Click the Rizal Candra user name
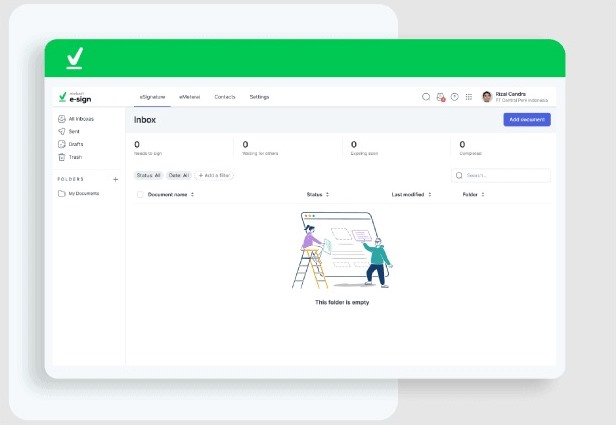616x425 pixels. pyautogui.click(x=511, y=94)
